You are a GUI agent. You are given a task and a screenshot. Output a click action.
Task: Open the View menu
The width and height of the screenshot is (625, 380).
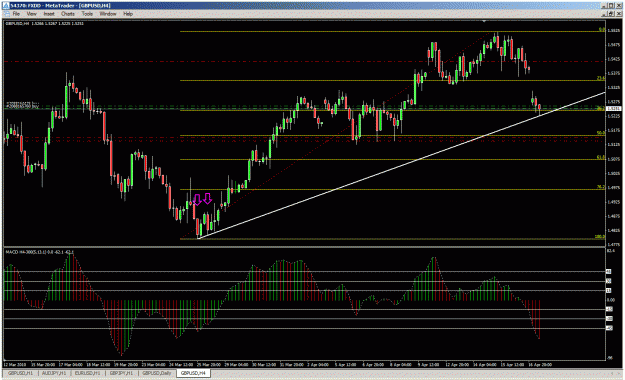[31, 14]
